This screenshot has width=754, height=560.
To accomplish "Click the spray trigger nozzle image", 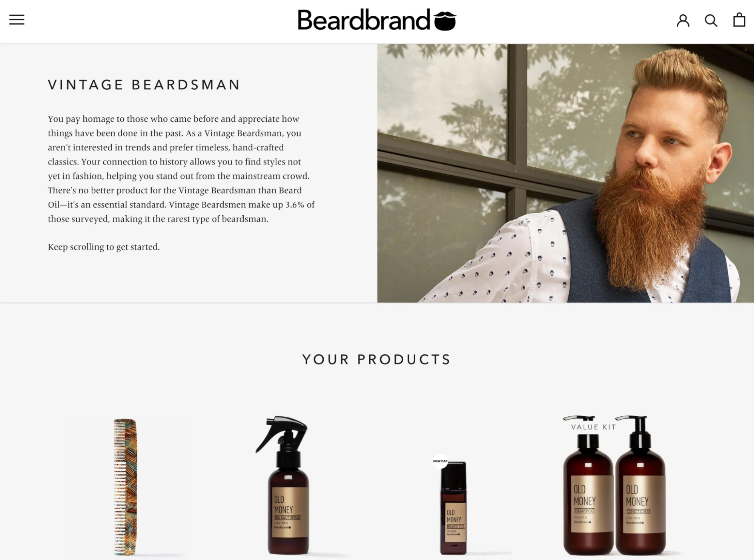I will coord(282,434).
